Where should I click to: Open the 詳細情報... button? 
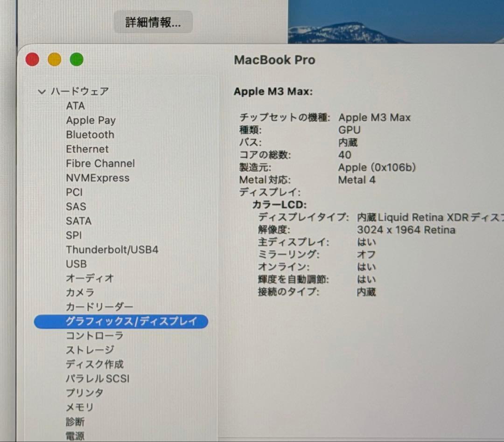pyautogui.click(x=153, y=22)
